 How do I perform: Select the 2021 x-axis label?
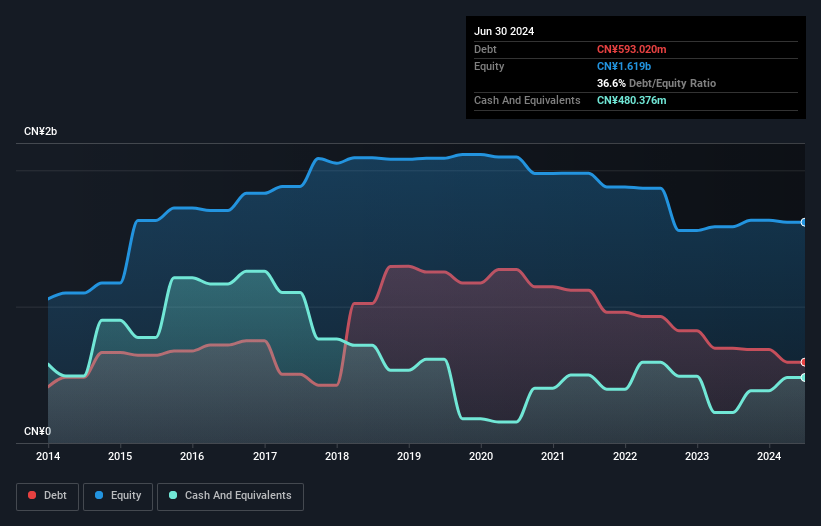point(553,456)
